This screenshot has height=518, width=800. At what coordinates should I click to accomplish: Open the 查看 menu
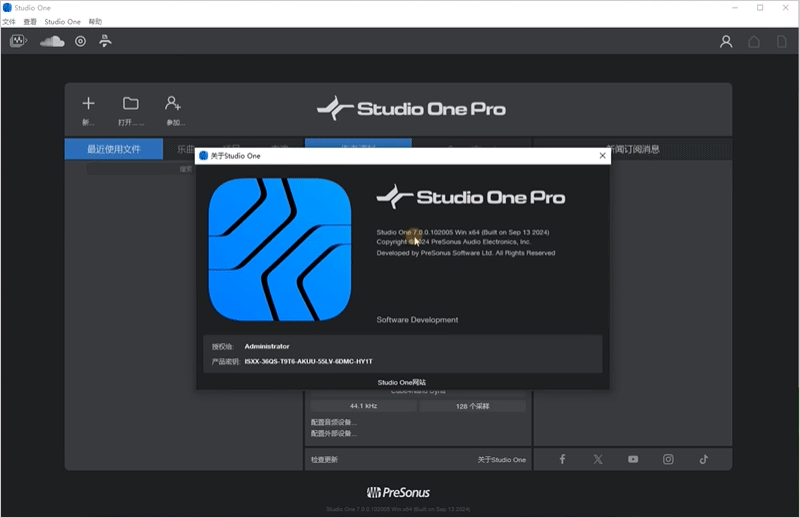pos(30,21)
